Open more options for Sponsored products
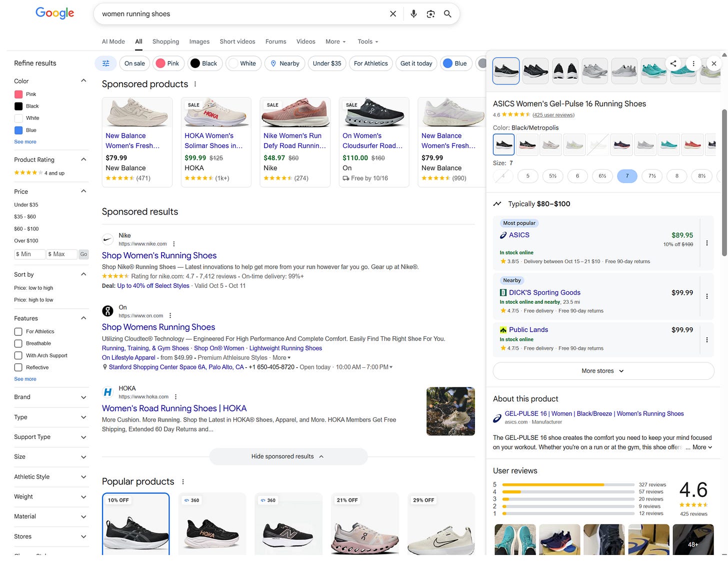 [x=195, y=84]
